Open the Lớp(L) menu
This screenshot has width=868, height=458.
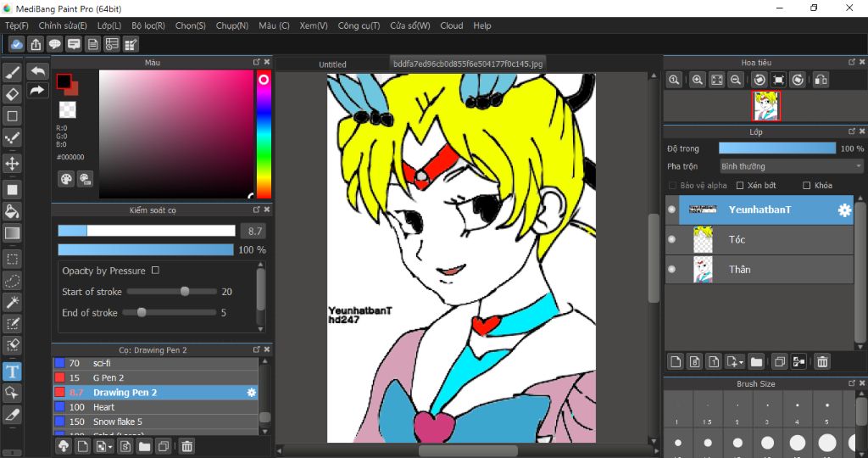click(109, 25)
